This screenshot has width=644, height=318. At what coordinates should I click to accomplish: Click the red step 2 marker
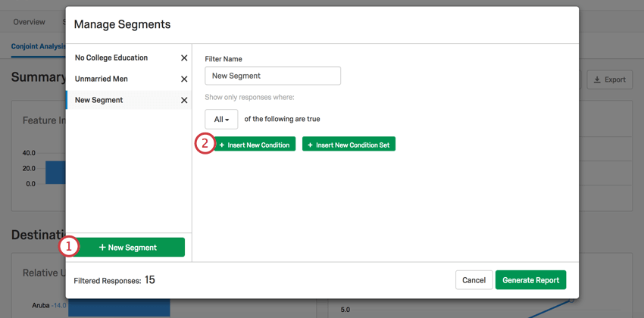[205, 144]
